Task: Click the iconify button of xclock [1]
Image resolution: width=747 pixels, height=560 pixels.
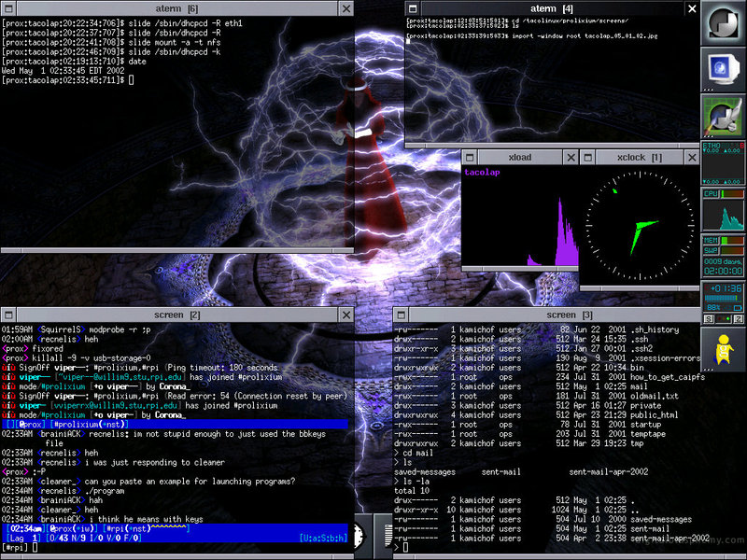Action: [x=588, y=157]
